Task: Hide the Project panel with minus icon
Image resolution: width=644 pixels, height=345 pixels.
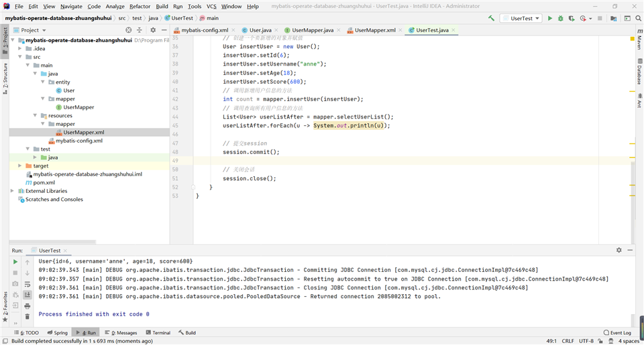Action: click(164, 30)
